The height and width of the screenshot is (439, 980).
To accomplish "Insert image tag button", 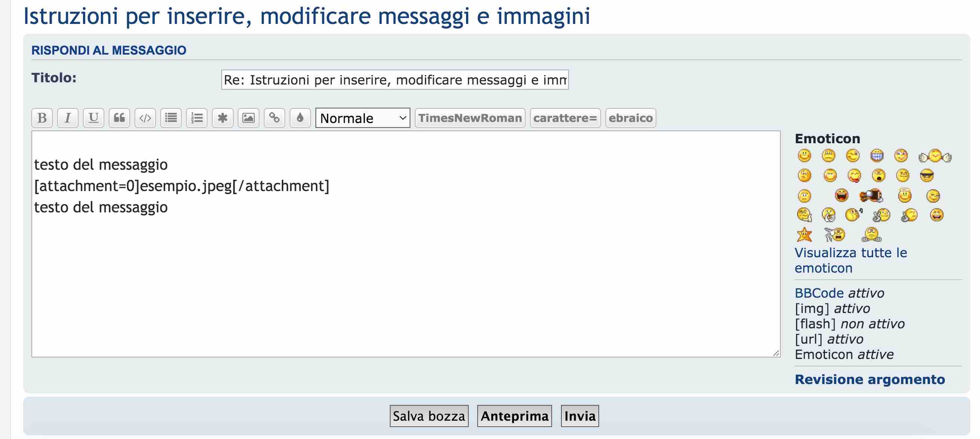I will (249, 118).
